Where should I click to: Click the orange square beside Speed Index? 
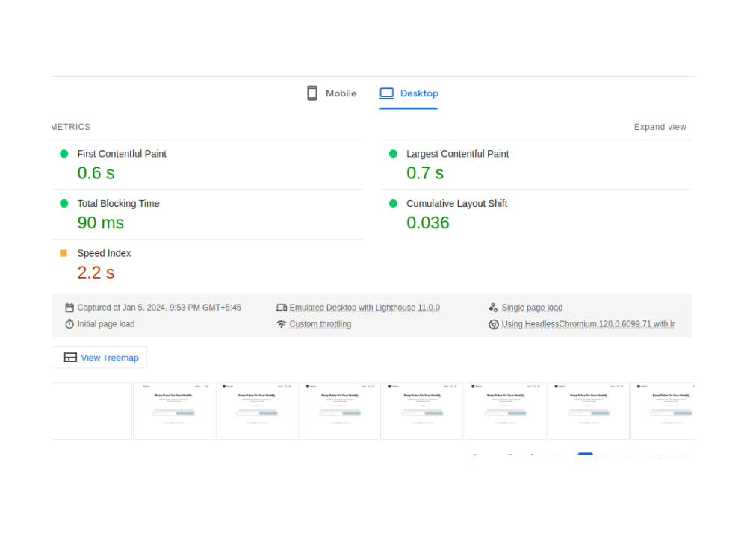pos(63,253)
